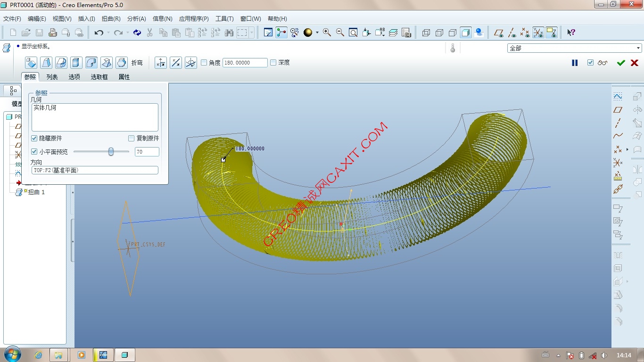Open the 文件(F) menu
644x362 pixels.
click(x=12, y=19)
